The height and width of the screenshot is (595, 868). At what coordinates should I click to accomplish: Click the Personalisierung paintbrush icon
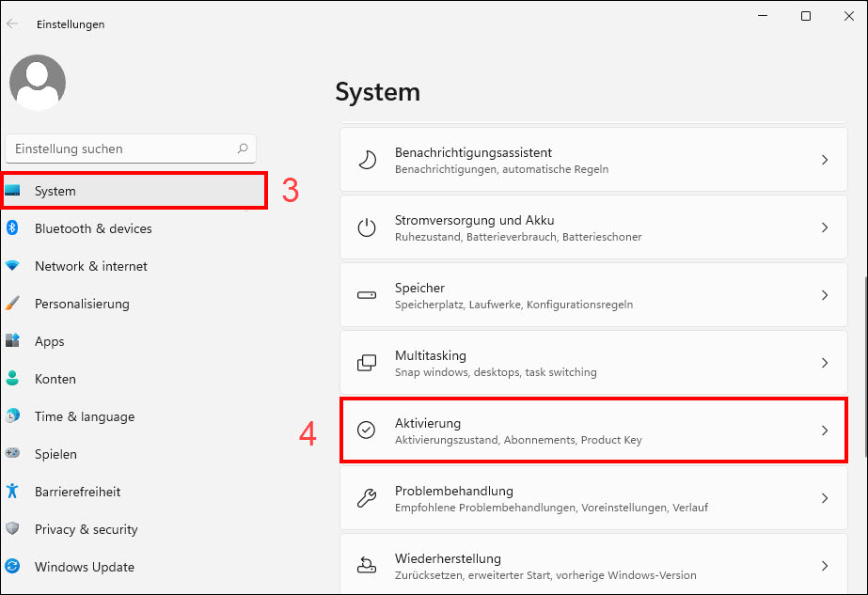(x=12, y=304)
